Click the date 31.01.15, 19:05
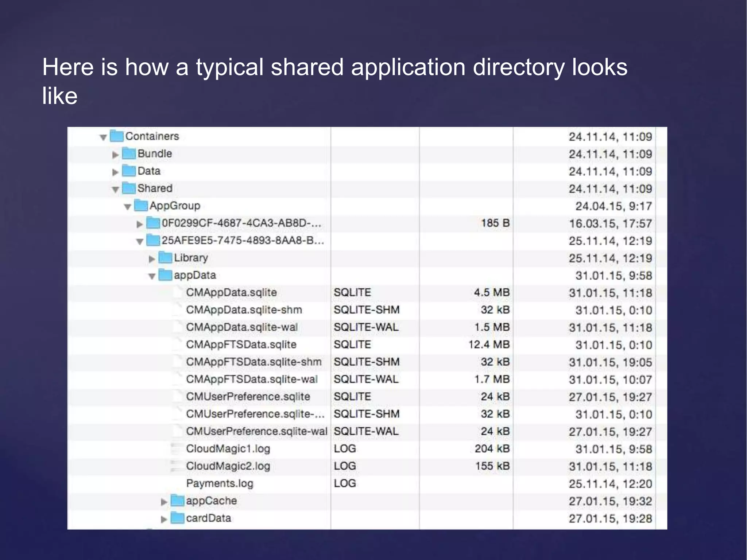The image size is (747, 560). (x=611, y=362)
